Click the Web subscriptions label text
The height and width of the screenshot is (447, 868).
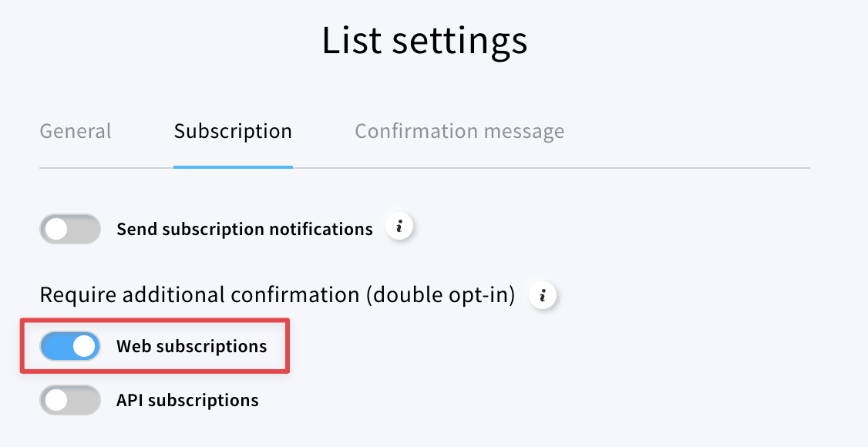pos(191,346)
